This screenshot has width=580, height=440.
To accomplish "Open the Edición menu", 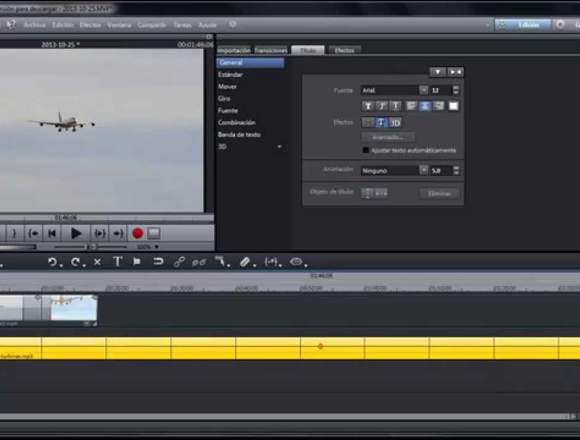I will click(63, 25).
